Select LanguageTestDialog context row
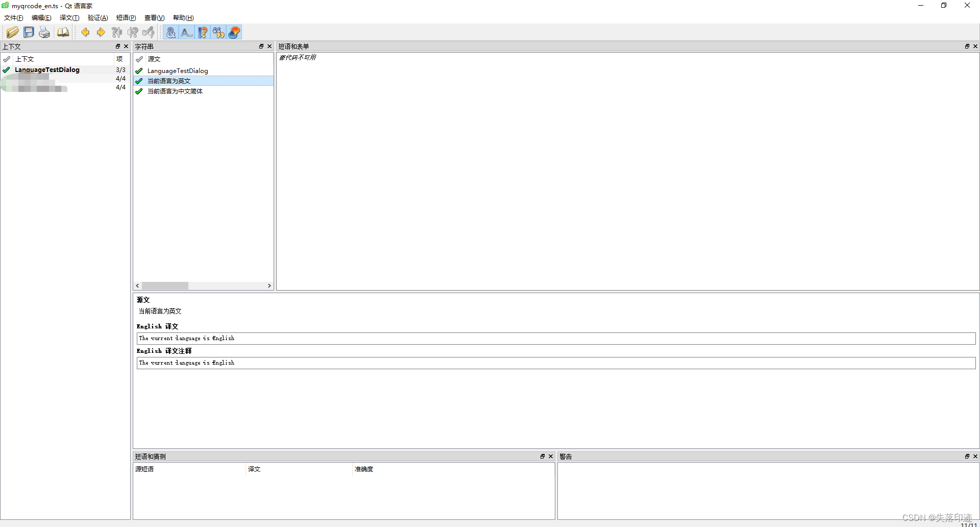The width and height of the screenshot is (980, 527). coord(65,70)
